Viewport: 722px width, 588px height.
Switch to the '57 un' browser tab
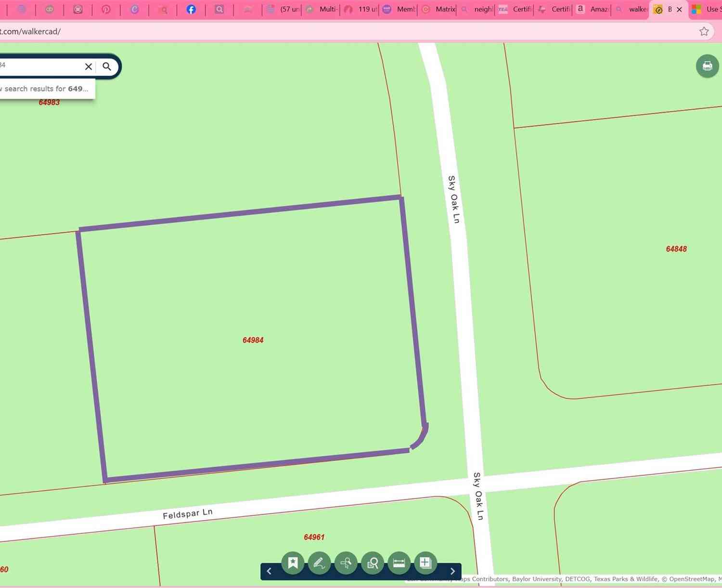coord(283,9)
